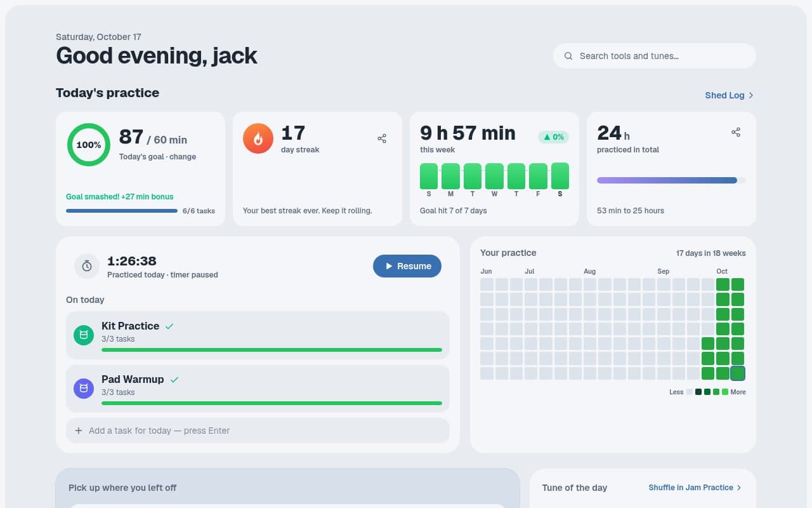Click the Add a task for today field
This screenshot has height=508, width=812.
(258, 431)
